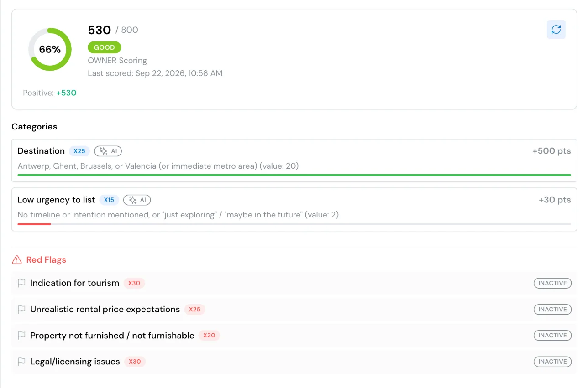The width and height of the screenshot is (588, 388).
Task: Click the X30 badge on Indication for tourism
Action: tap(134, 283)
